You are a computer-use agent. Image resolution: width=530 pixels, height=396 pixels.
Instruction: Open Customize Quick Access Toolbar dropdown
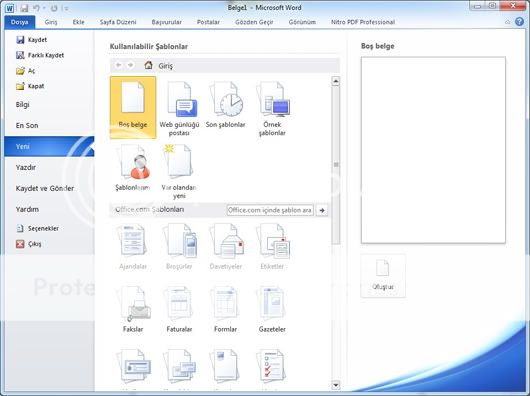pyautogui.click(x=66, y=8)
